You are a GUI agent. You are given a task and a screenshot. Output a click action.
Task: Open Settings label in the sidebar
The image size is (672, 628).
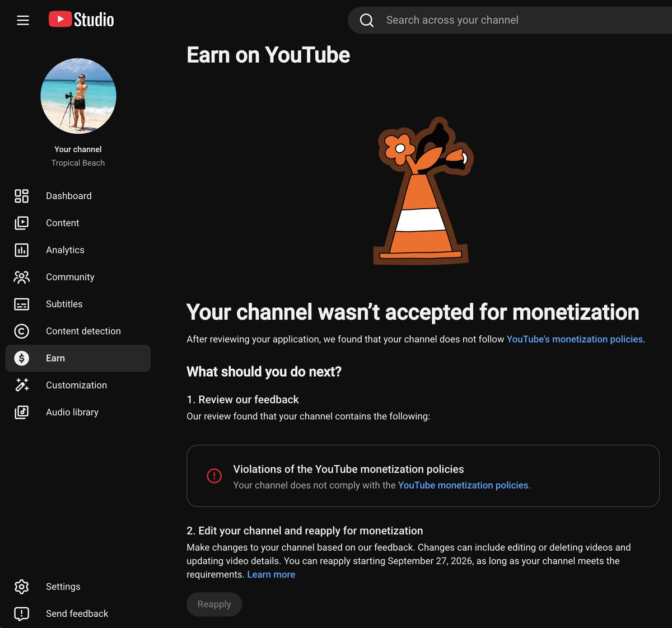63,587
